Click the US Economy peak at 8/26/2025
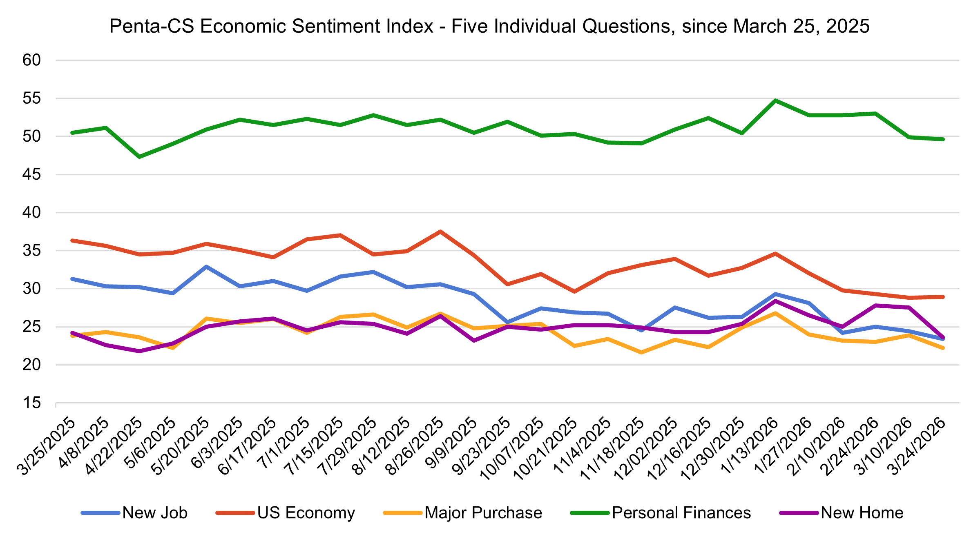Screen dimensions: 980x539 click(440, 232)
